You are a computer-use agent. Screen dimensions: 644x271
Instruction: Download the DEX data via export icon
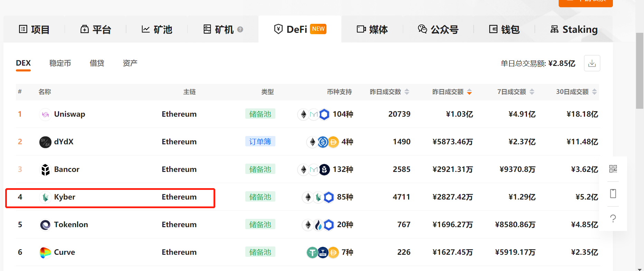click(x=592, y=63)
